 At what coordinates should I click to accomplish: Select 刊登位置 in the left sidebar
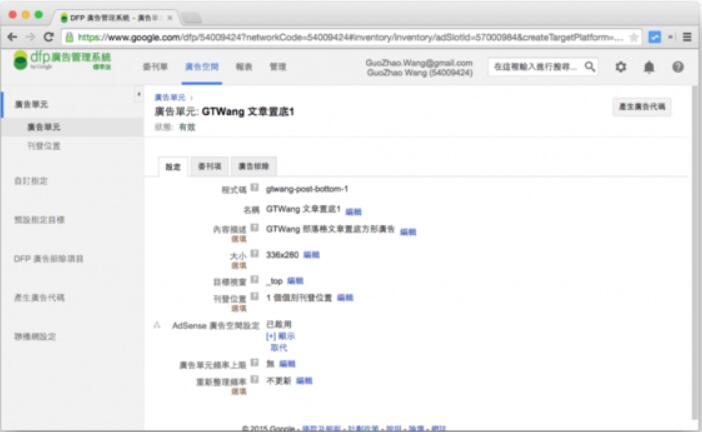click(40, 146)
